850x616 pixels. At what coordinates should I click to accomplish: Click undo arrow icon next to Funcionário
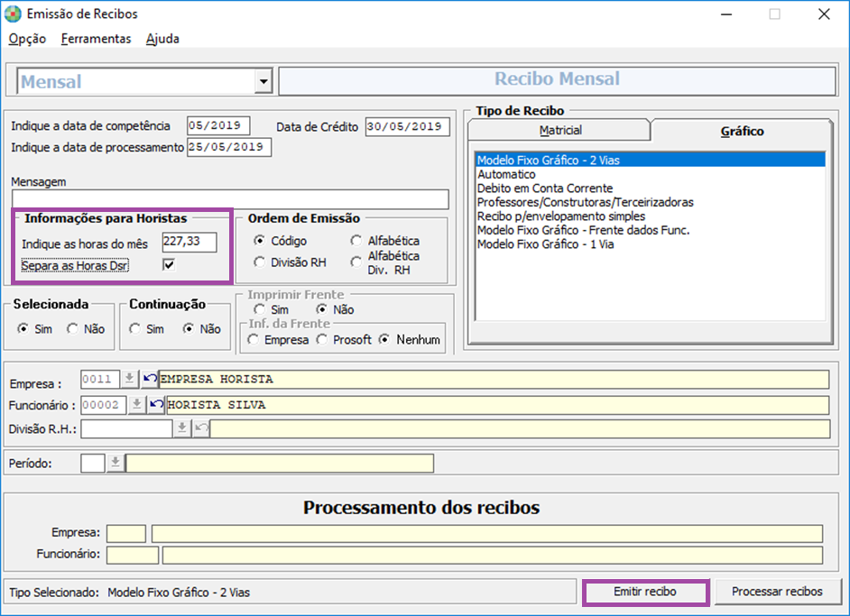tap(157, 404)
